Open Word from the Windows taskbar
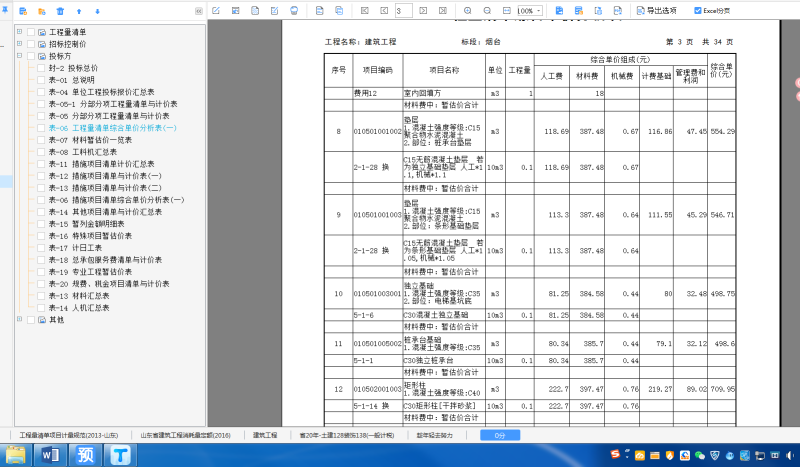800x467 pixels. click(x=48, y=455)
